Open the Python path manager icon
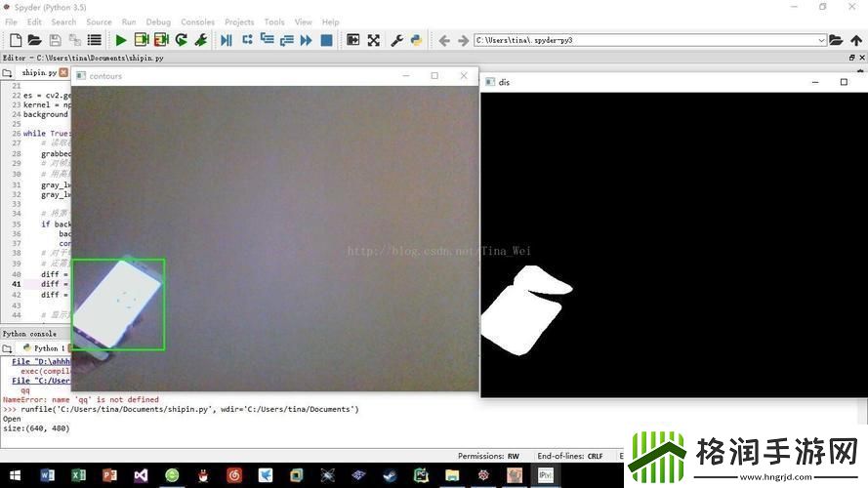The height and width of the screenshot is (488, 868). tap(416, 40)
